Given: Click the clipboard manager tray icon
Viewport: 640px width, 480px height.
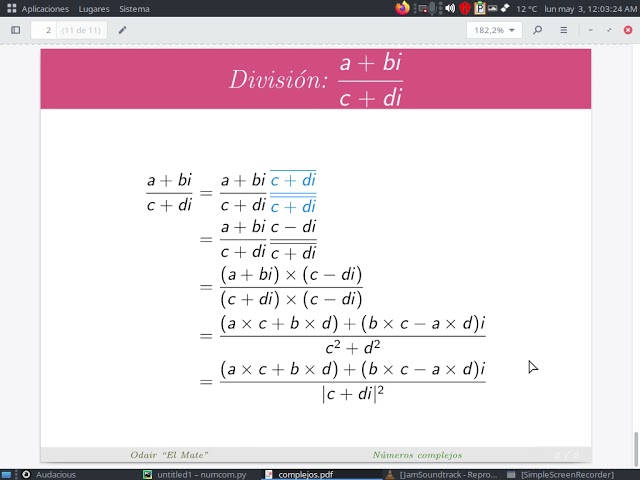Looking at the screenshot, I should (480, 8).
